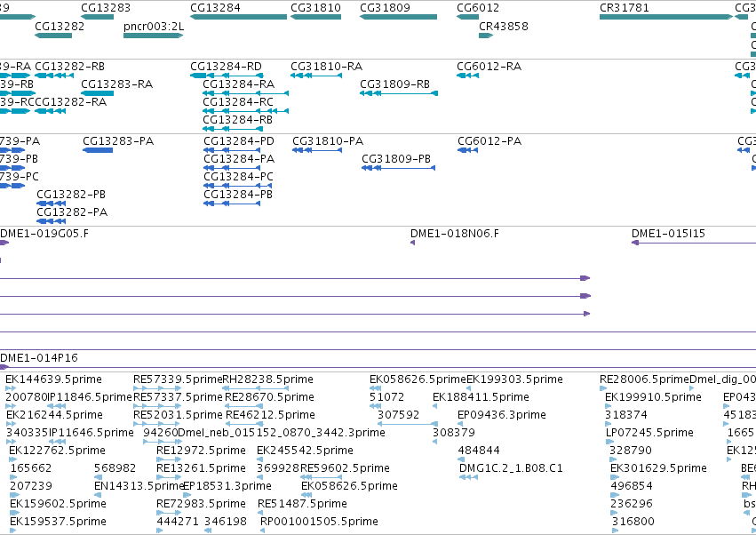Screen dimensions: 756x535
Task: Click the pncr003:2L gene label
Action: click(x=154, y=26)
